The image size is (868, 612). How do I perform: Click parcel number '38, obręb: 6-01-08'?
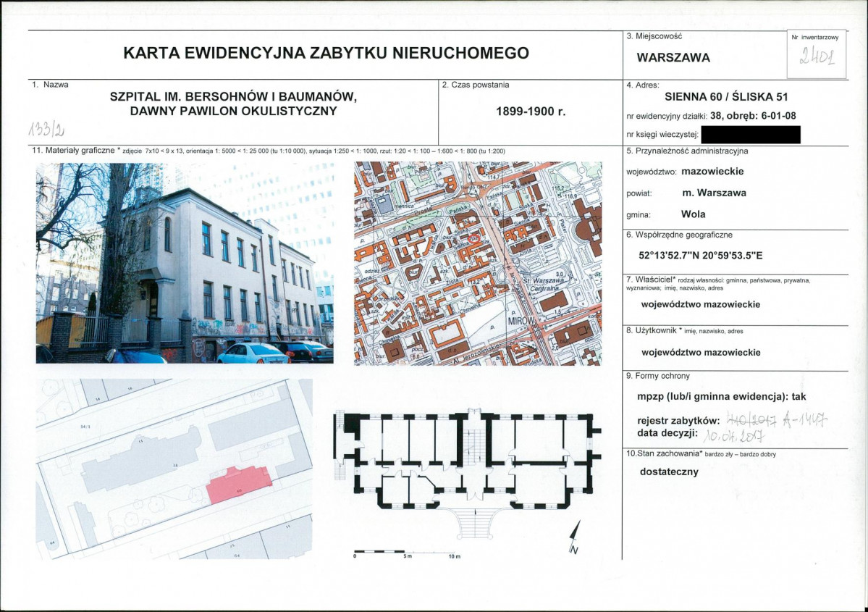(x=753, y=116)
